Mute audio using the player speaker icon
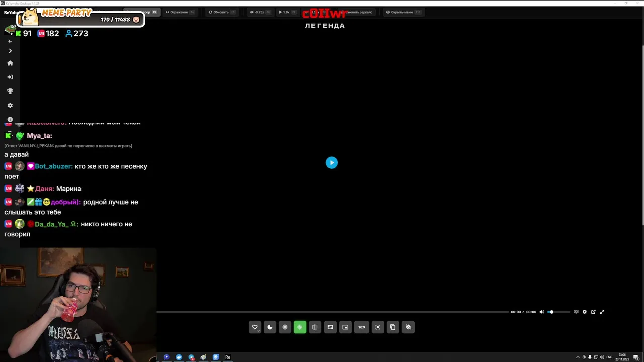644x362 pixels. tap(542, 312)
